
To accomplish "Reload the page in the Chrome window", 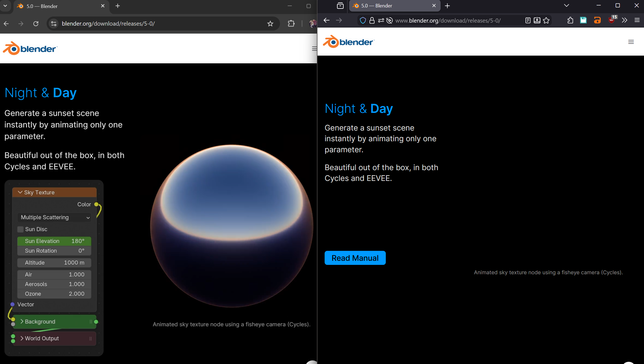I will point(36,24).
